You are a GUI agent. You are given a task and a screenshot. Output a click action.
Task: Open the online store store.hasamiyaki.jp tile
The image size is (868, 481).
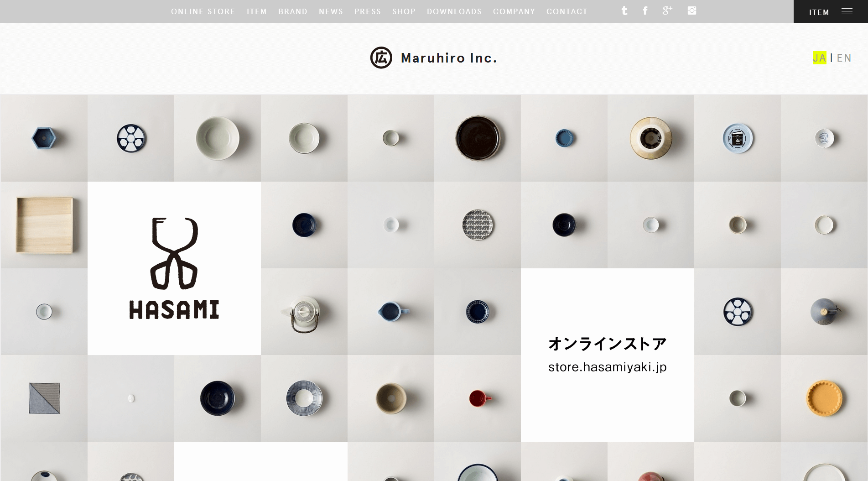(608, 355)
